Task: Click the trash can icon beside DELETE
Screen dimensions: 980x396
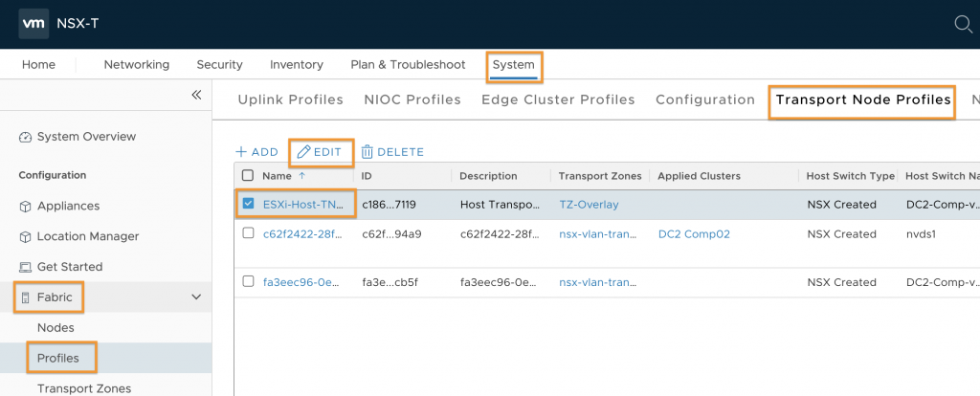Action: coord(367,152)
